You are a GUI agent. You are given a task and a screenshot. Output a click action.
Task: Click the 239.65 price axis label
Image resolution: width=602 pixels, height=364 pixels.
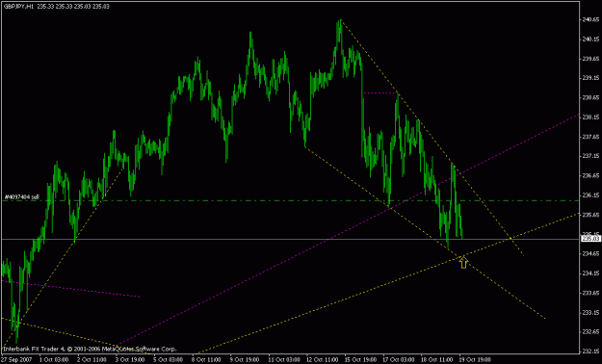coord(591,59)
